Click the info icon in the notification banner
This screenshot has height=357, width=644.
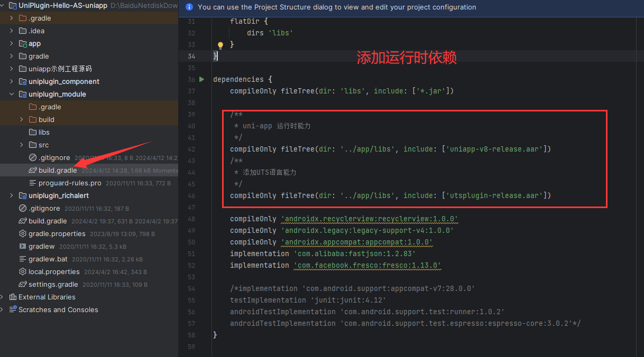point(189,7)
